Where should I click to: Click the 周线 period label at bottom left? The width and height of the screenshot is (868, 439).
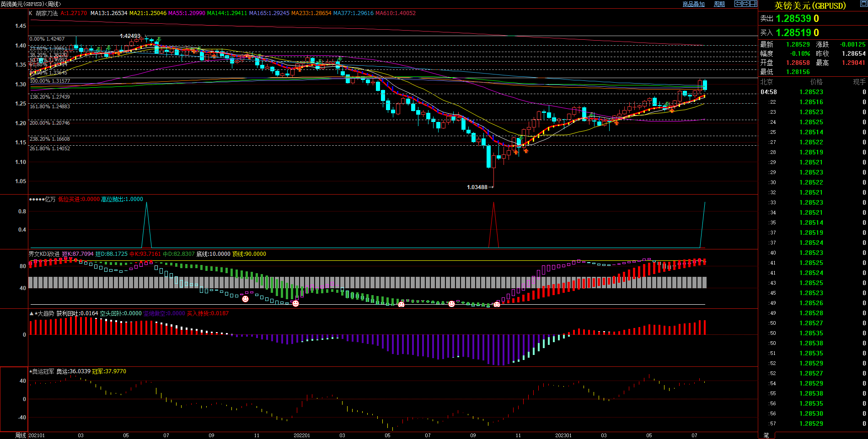click(21, 435)
